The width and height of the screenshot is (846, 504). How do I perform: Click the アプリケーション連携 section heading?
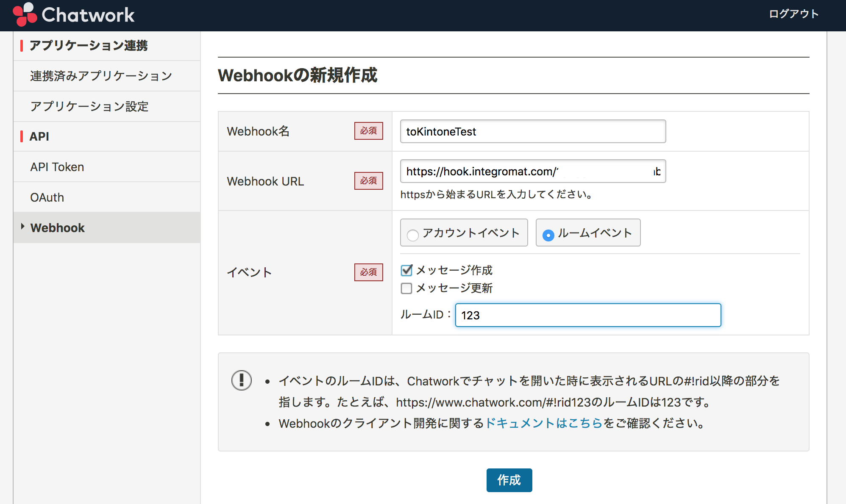pyautogui.click(x=88, y=45)
